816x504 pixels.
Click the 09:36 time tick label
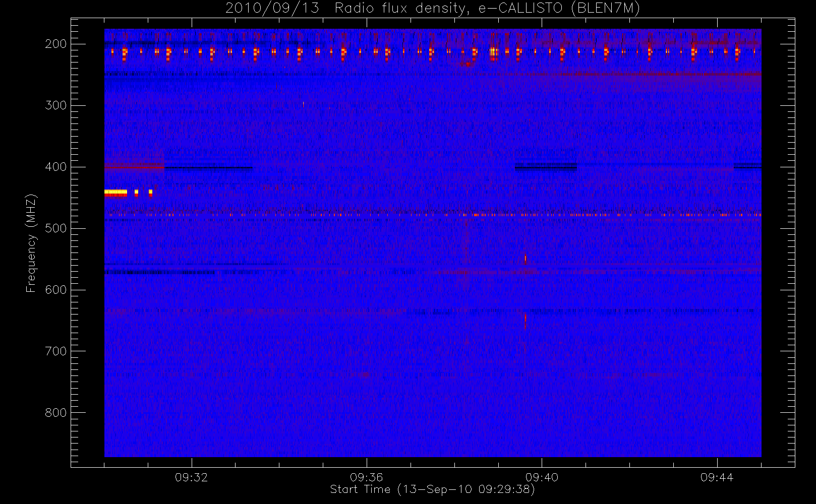[x=367, y=477]
